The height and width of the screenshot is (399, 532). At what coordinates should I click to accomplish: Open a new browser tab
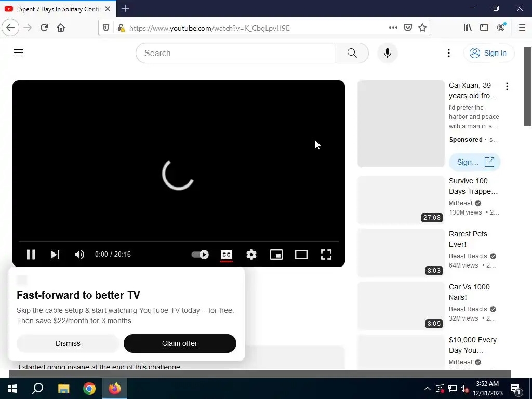(x=125, y=8)
